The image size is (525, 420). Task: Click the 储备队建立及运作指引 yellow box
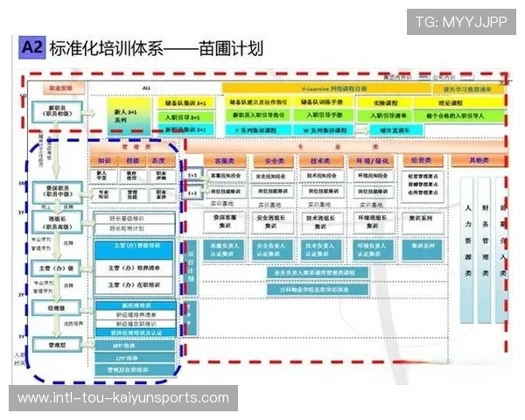click(258, 102)
